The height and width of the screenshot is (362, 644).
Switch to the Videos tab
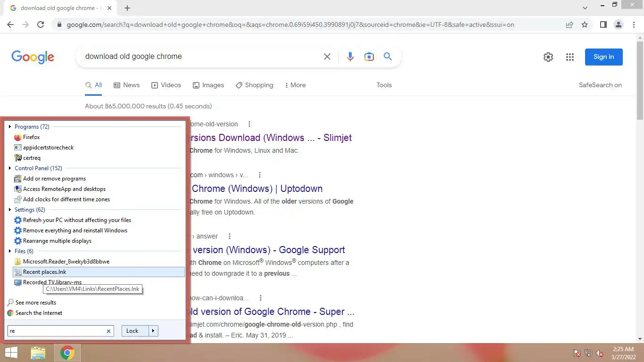coord(166,85)
